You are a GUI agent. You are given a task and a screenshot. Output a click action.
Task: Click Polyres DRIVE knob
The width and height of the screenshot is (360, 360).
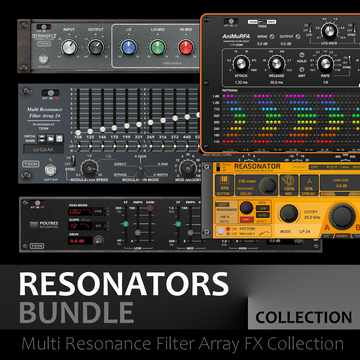(x=98, y=240)
